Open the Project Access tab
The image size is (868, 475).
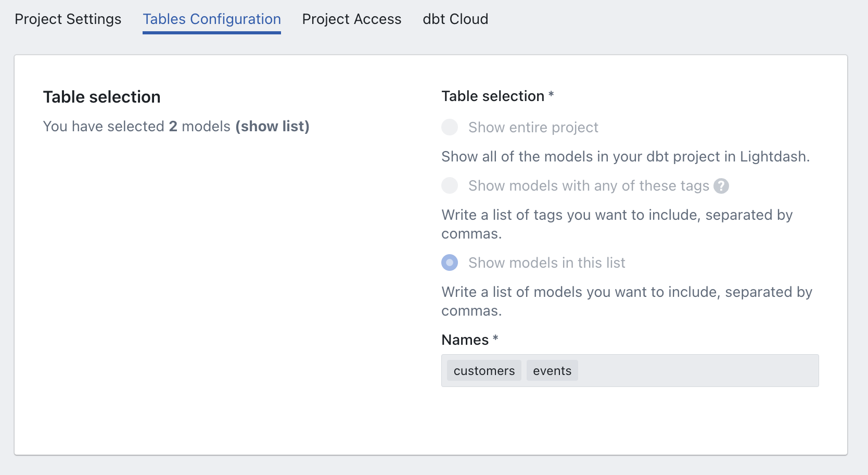352,19
